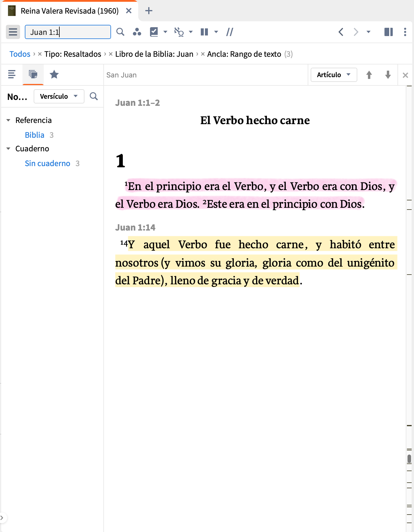Click the Juan 1:14 reference heading

click(x=135, y=228)
